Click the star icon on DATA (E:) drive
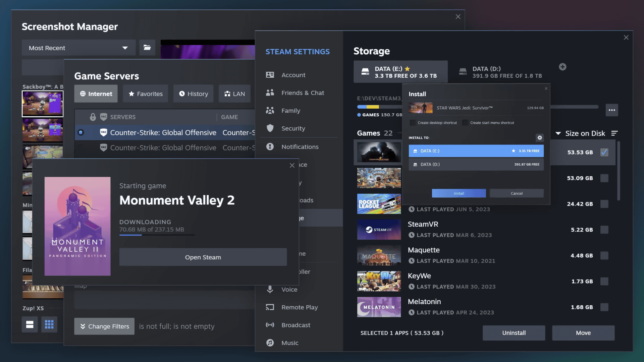 tap(407, 68)
